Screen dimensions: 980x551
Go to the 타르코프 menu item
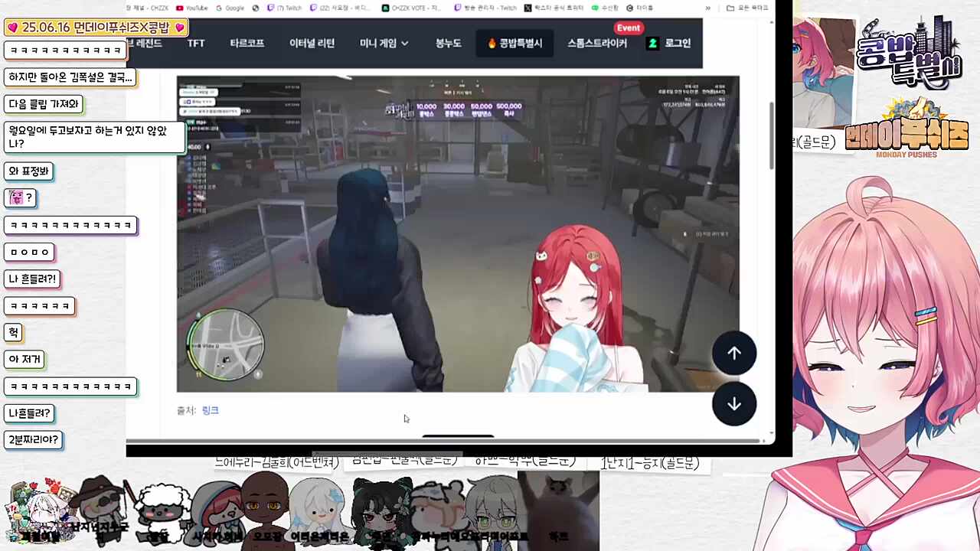tap(247, 44)
